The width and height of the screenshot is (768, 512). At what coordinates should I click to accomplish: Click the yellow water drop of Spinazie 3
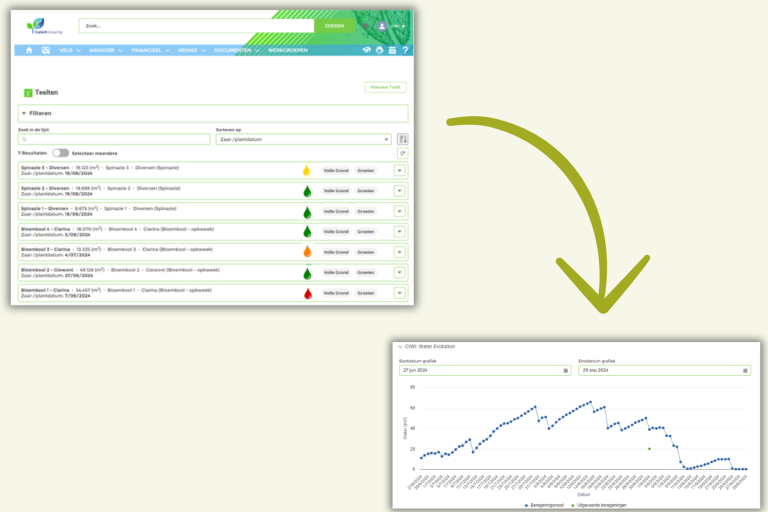(307, 170)
